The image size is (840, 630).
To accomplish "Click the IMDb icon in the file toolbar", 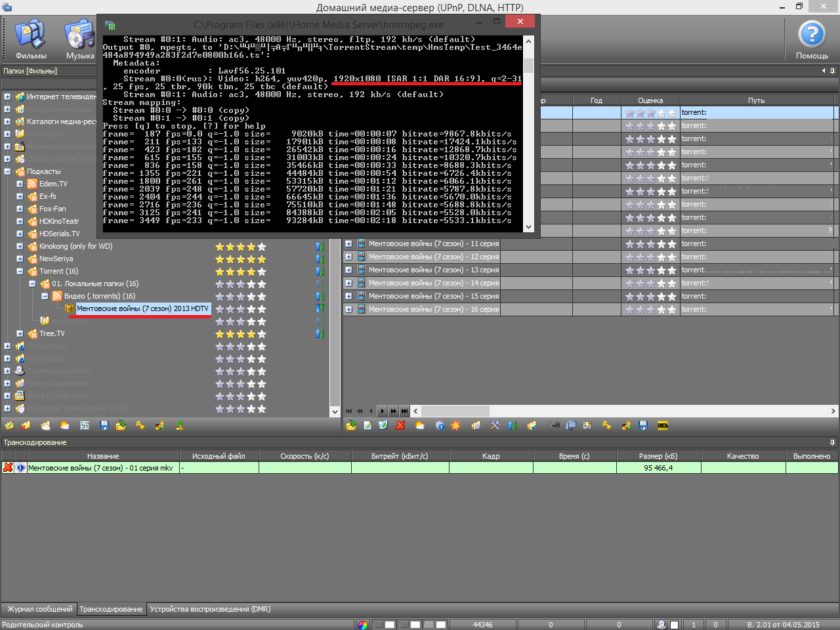I will tap(663, 426).
